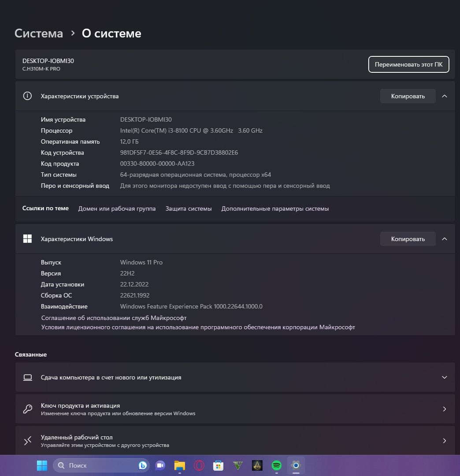
Task: Open Microsoft Store from the taskbar
Action: 218,465
